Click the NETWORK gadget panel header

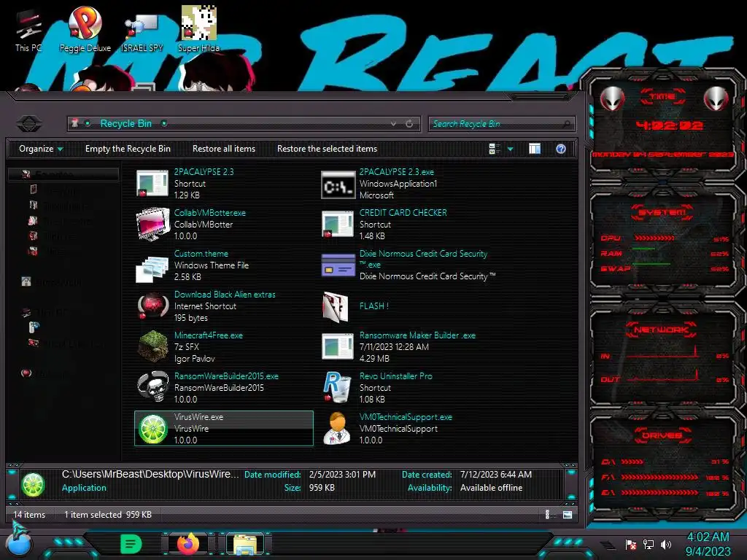(x=662, y=330)
